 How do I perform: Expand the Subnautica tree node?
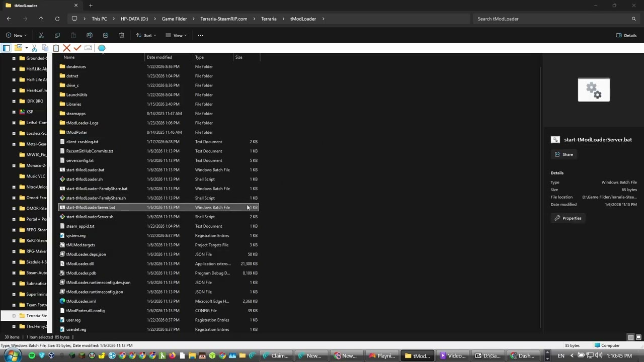(14, 284)
